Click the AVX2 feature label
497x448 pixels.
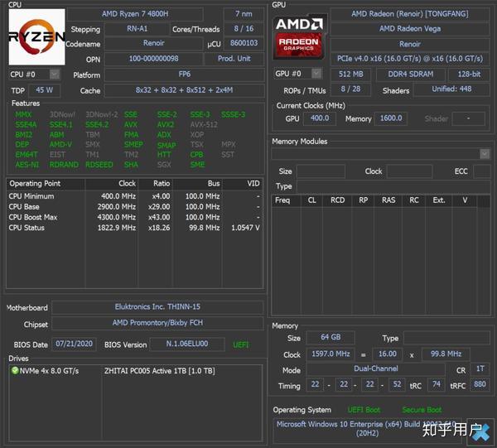tap(166, 125)
